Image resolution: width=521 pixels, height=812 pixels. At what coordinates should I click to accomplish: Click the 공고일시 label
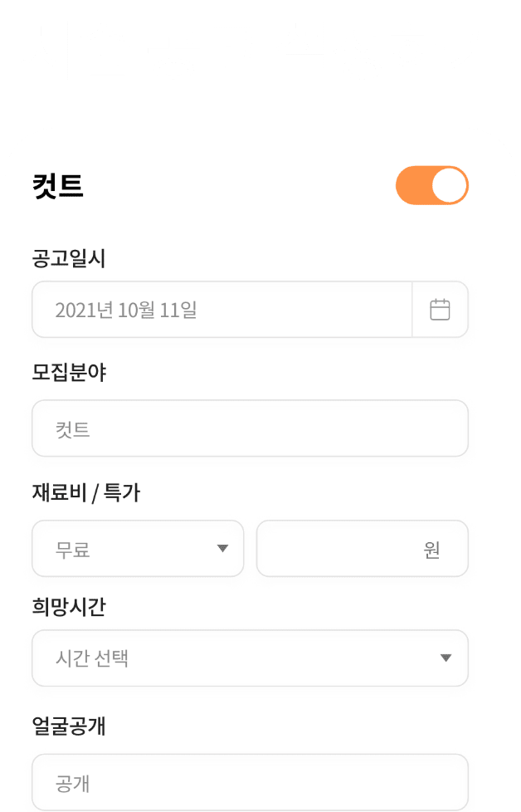point(69,258)
